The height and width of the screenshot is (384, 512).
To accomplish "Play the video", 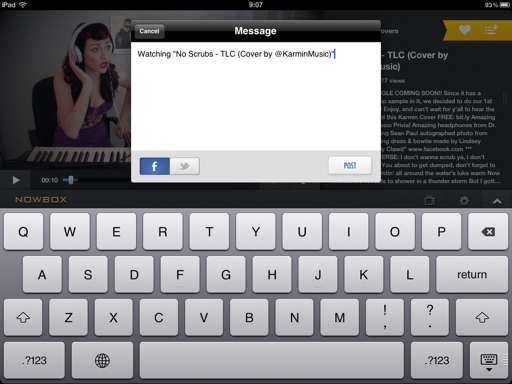I will 16,180.
